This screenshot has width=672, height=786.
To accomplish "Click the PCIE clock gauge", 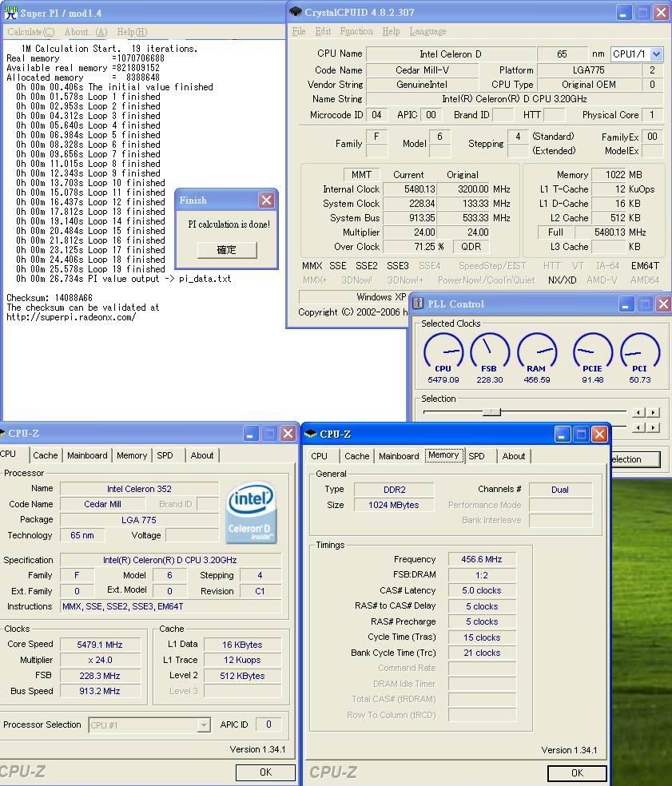I will click(x=592, y=352).
